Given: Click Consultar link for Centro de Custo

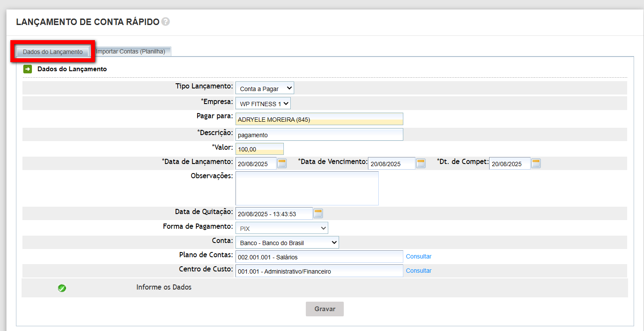Looking at the screenshot, I should (x=418, y=271).
